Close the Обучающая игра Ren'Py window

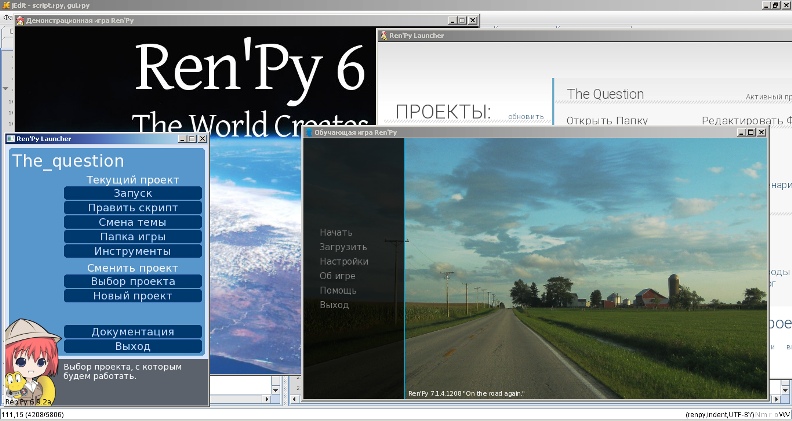762,132
